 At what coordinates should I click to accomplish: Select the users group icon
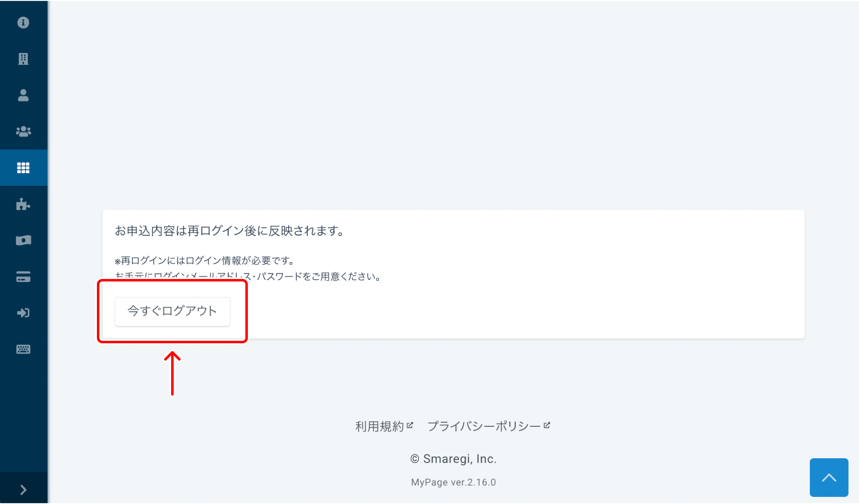[23, 131]
